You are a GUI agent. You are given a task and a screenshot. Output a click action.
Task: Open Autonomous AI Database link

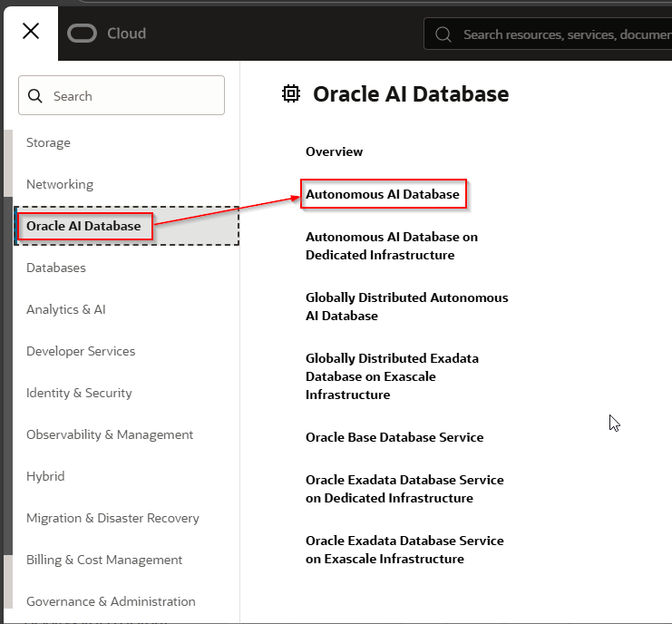[383, 194]
